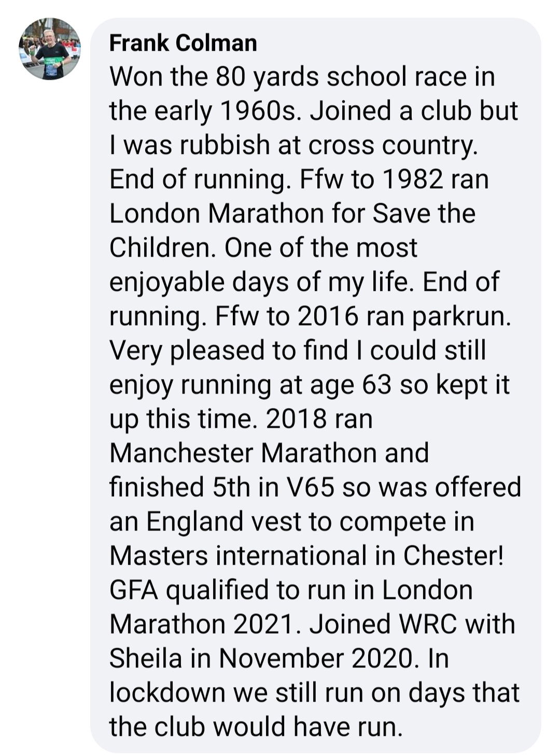
Task: Tap the word 'lockdown' in the comment
Action: (x=168, y=693)
